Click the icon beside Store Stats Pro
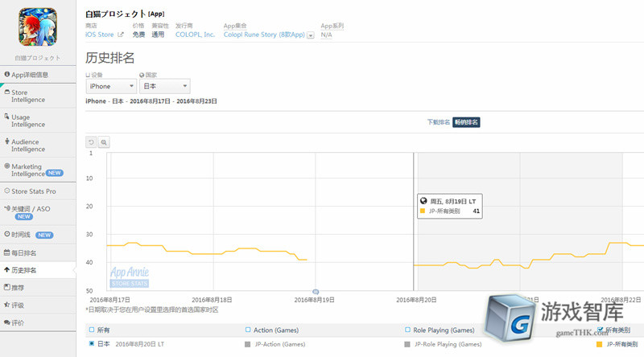Screen dimensions: 644x357 tap(7, 191)
